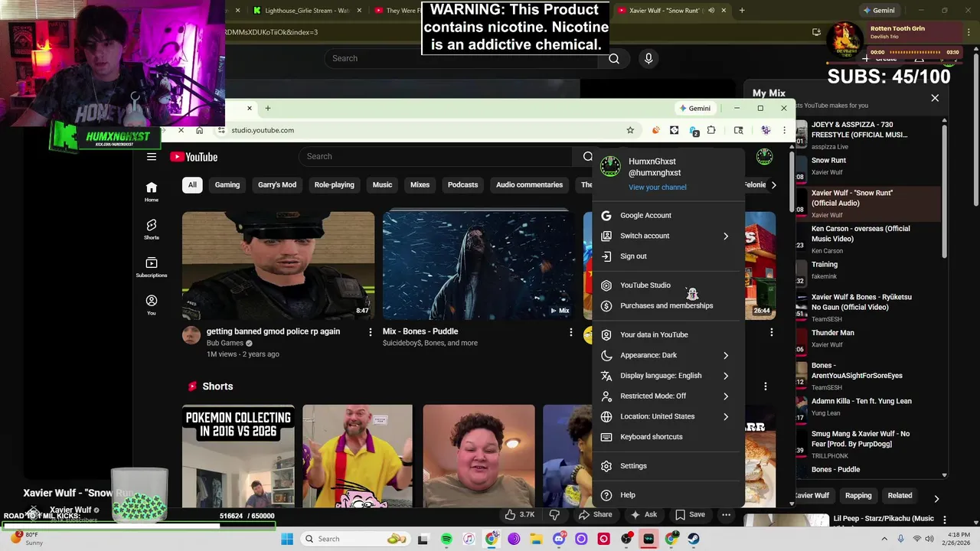Open Shorts in YouTube sidebar

pyautogui.click(x=152, y=230)
